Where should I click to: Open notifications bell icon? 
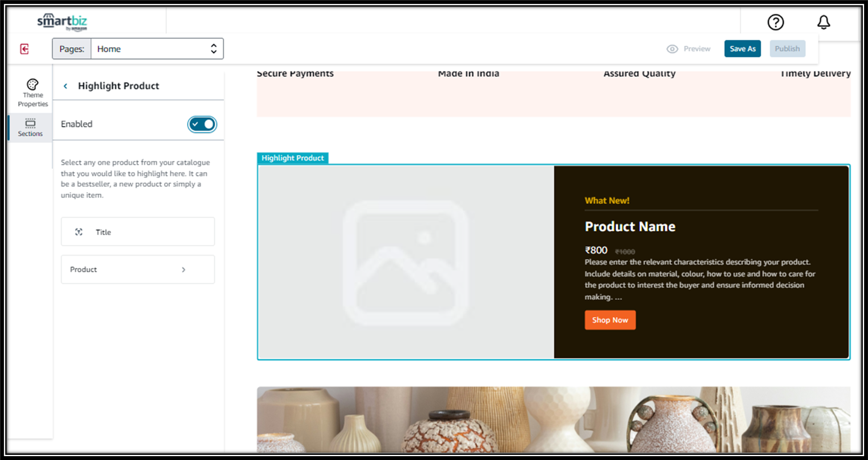pyautogui.click(x=824, y=22)
